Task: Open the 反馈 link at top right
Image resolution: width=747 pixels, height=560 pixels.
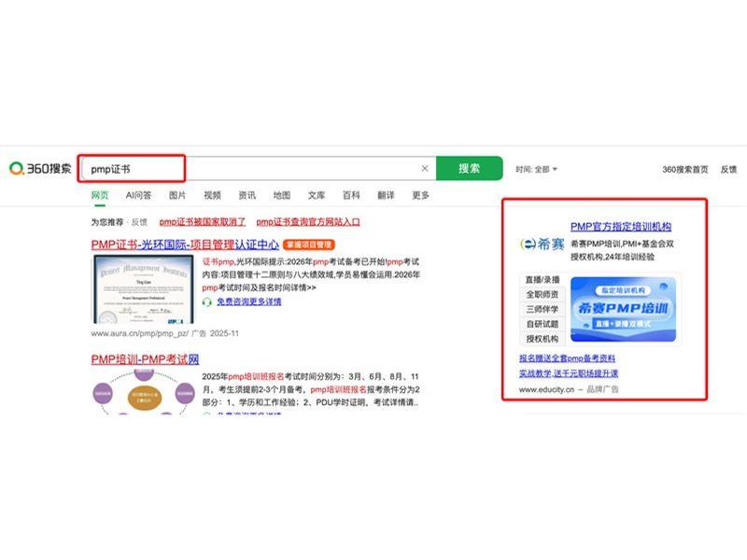Action: [x=728, y=169]
